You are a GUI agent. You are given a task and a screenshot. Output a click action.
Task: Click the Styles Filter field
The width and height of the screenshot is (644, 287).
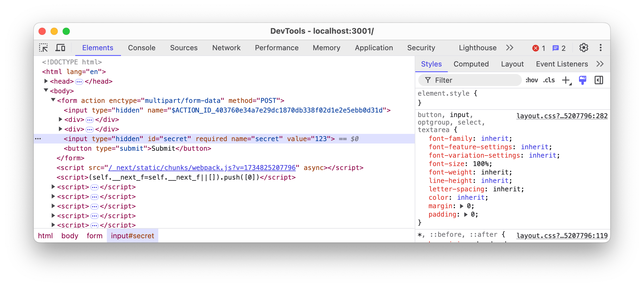click(x=470, y=80)
